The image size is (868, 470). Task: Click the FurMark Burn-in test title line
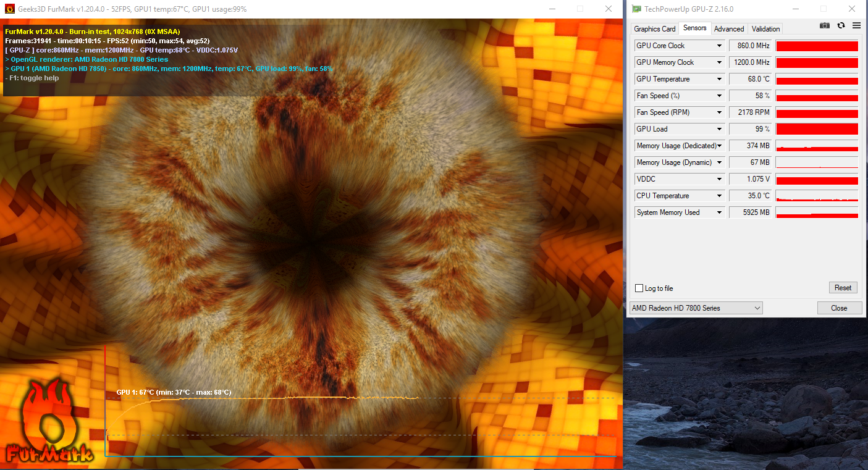(93, 31)
